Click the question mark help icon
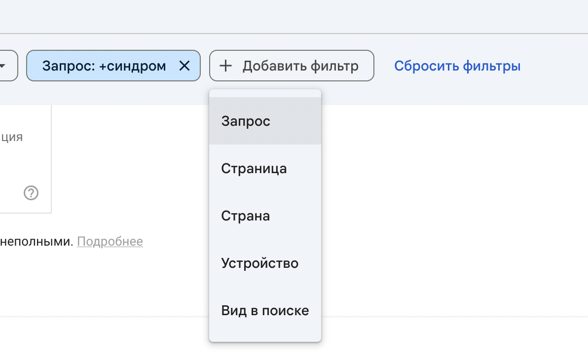Screen dimensions: 588x364 31,193
